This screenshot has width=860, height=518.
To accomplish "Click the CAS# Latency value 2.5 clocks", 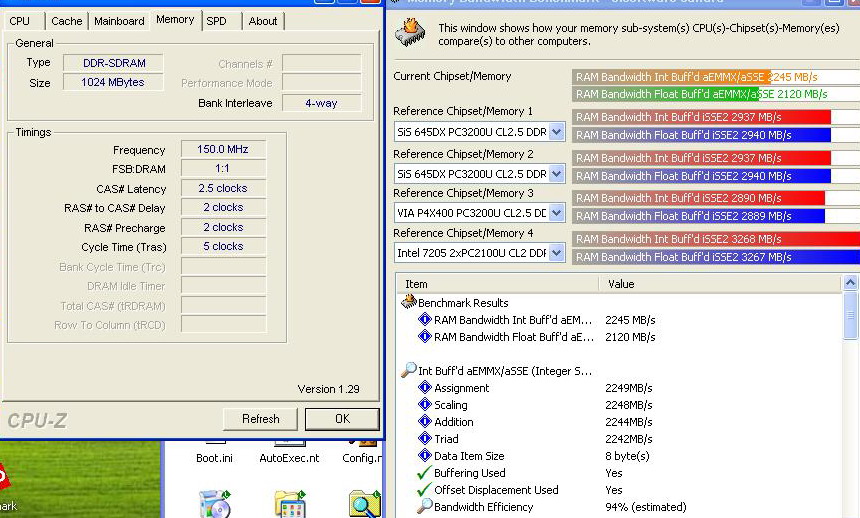I will point(223,188).
